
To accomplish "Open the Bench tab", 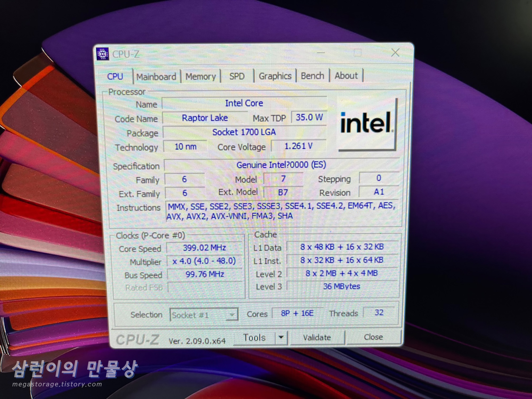I will 312,76.
